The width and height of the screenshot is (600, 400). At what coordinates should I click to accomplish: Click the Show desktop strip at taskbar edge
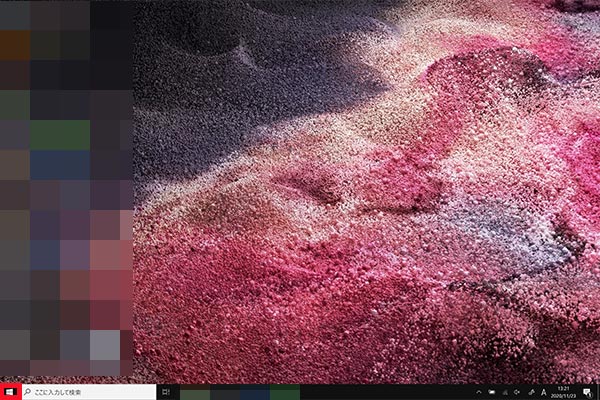598,392
